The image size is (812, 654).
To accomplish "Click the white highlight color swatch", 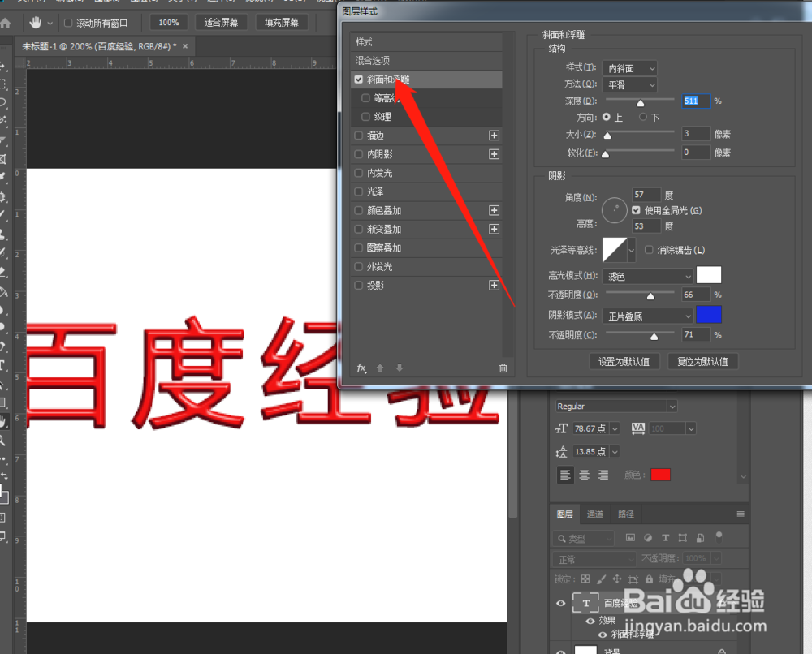I will (x=708, y=275).
